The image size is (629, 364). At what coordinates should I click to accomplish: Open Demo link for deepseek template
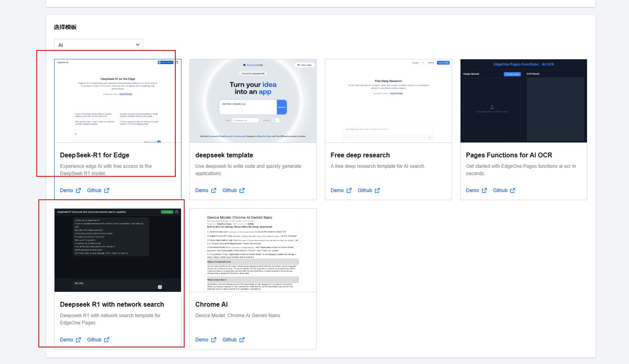point(202,190)
